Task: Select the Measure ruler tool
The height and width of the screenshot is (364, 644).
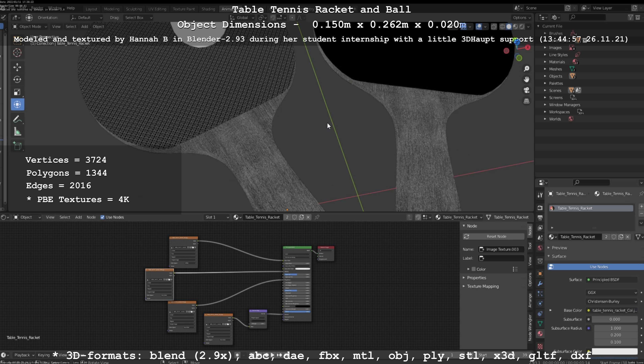Action: (17, 132)
